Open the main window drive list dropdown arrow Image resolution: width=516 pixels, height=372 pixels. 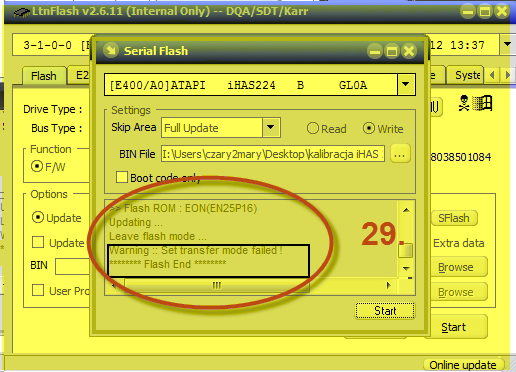(x=507, y=44)
